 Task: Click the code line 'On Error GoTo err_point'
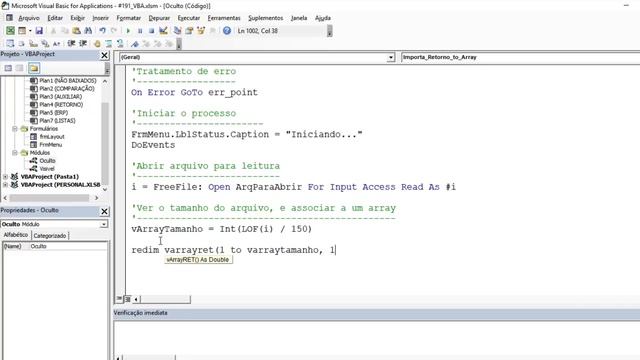click(194, 93)
